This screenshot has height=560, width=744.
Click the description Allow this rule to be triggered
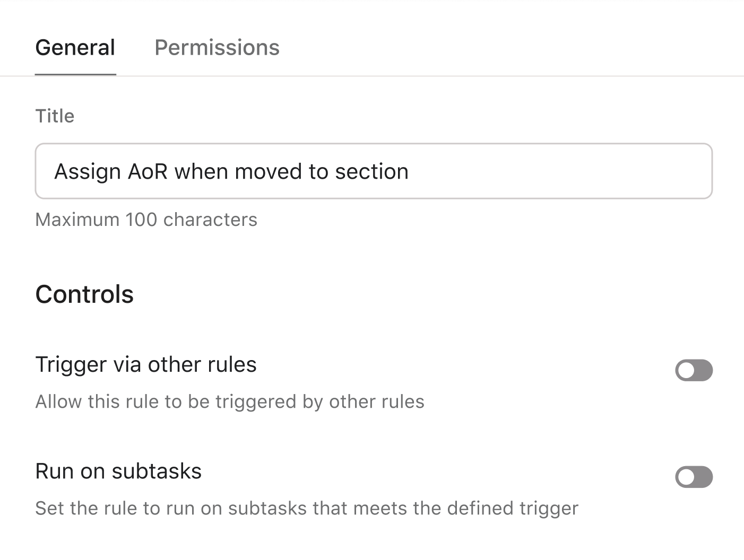[230, 401]
